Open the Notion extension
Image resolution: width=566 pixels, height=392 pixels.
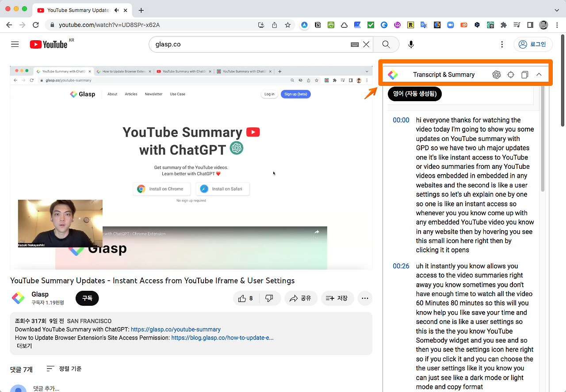[318, 25]
